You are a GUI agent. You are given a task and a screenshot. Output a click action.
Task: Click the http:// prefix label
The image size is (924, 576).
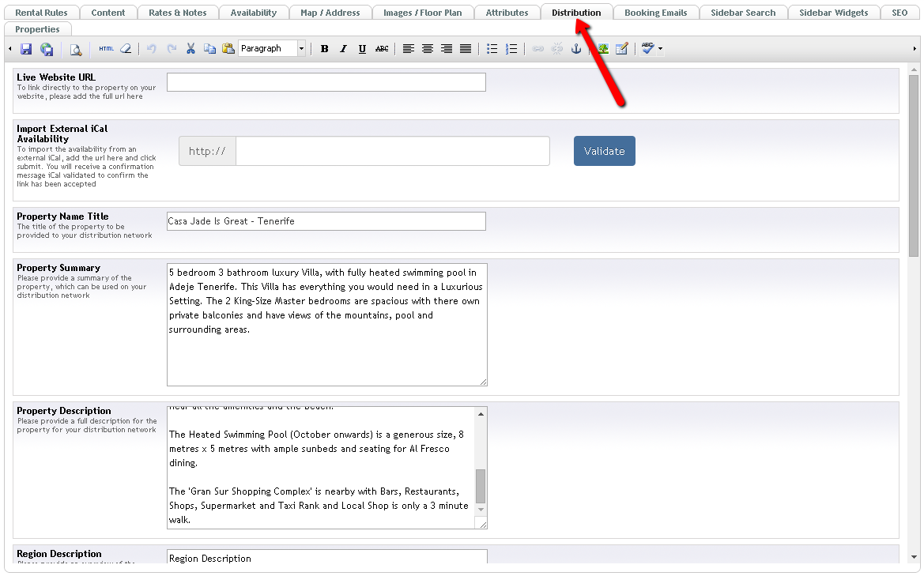pos(207,151)
